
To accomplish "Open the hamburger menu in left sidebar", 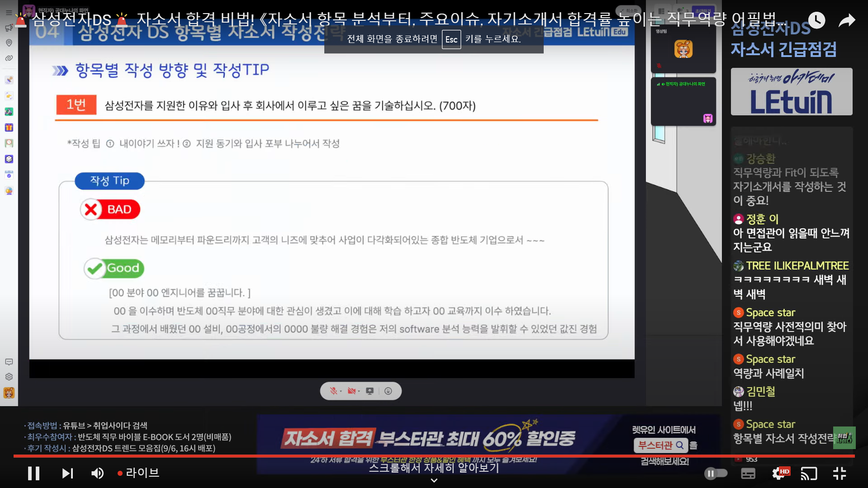I will [x=9, y=13].
